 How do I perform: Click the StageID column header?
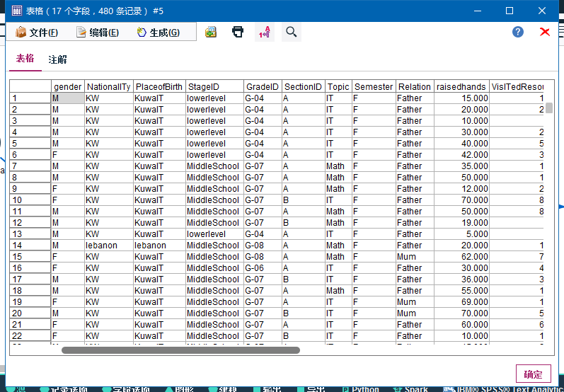point(214,86)
